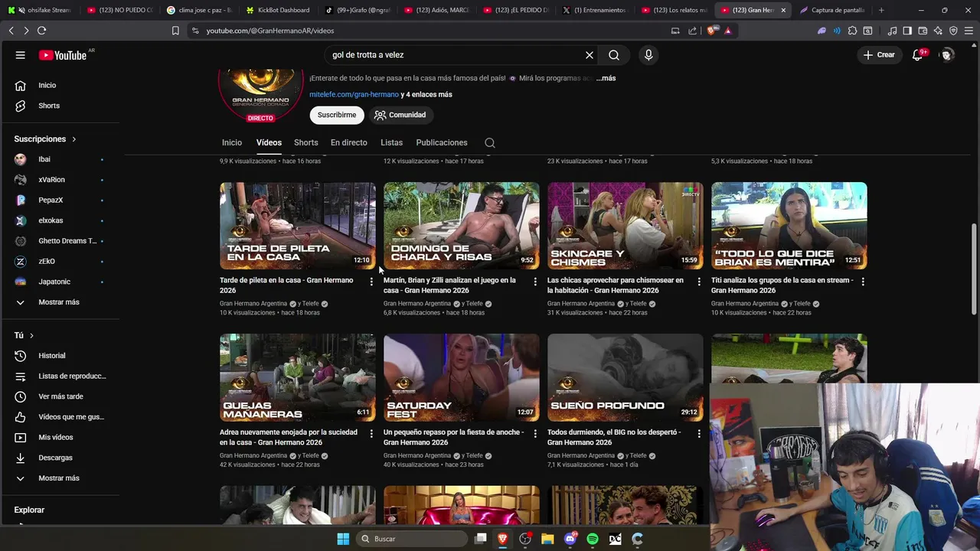Clear the search box with the X

click(x=590, y=55)
